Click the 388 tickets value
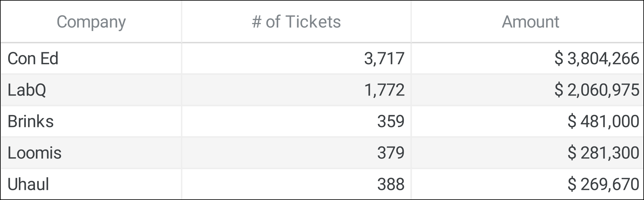The height and width of the screenshot is (200, 644). click(x=391, y=184)
